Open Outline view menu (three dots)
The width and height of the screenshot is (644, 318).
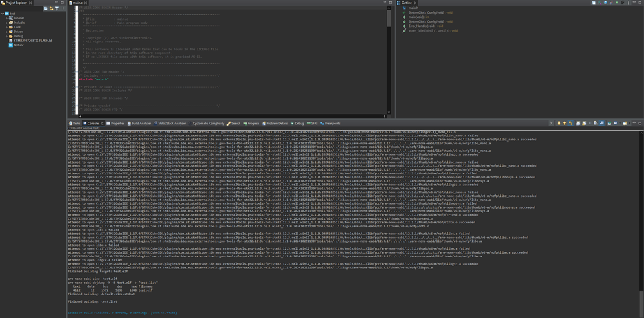tap(629, 3)
